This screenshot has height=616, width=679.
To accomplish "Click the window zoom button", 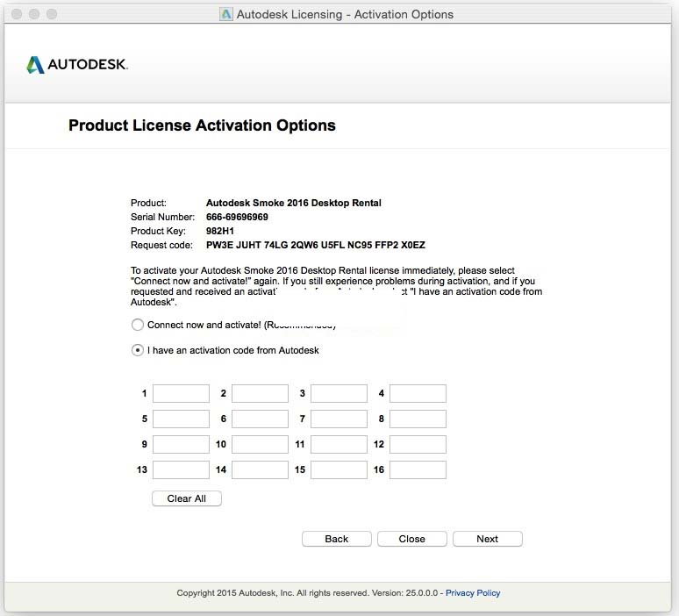I will point(52,14).
